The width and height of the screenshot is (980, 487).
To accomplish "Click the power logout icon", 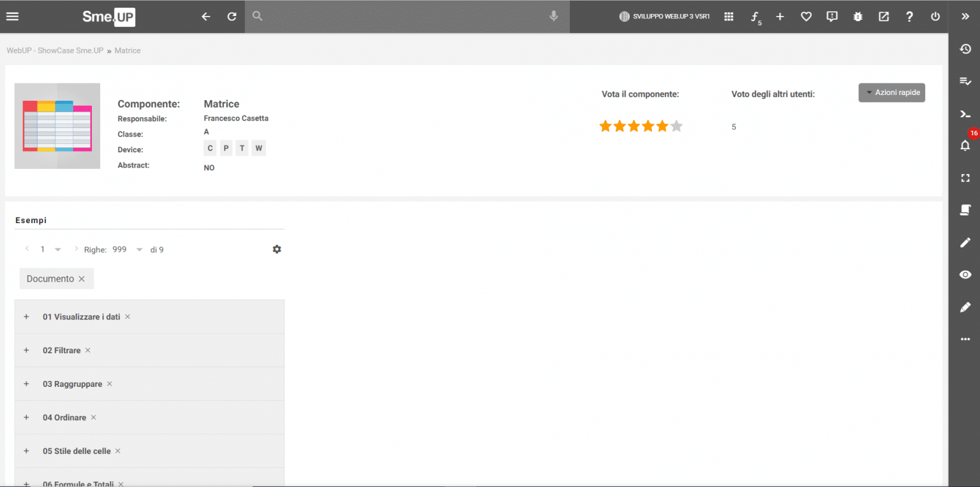I will coord(935,17).
